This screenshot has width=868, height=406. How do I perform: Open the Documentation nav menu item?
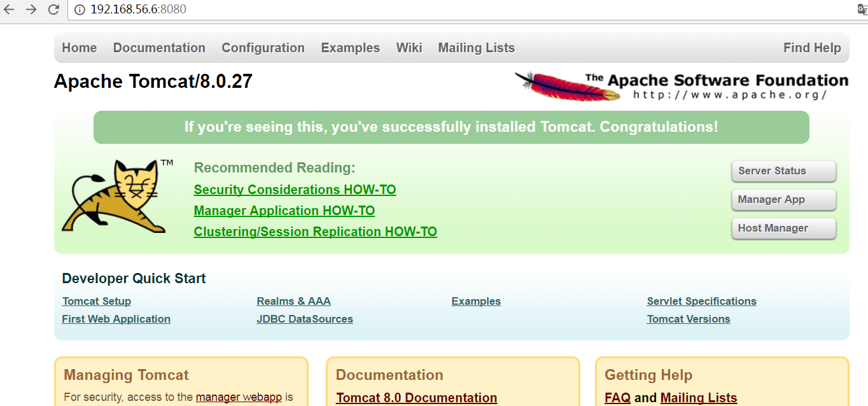click(159, 48)
